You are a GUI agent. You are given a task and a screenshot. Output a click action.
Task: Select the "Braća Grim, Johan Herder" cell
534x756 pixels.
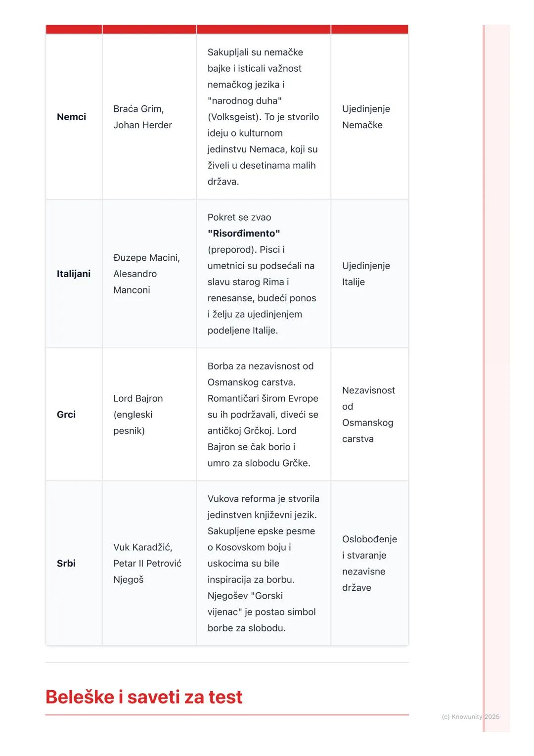(x=142, y=117)
